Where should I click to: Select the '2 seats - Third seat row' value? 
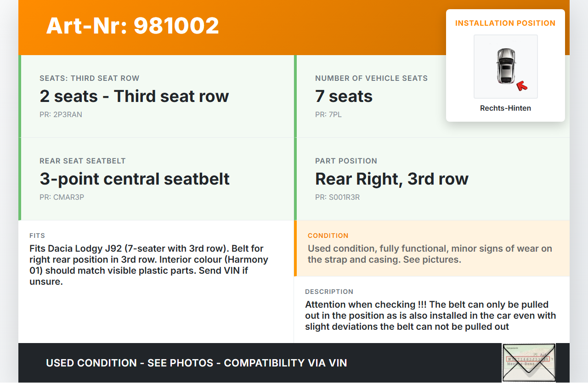pyautogui.click(x=134, y=96)
